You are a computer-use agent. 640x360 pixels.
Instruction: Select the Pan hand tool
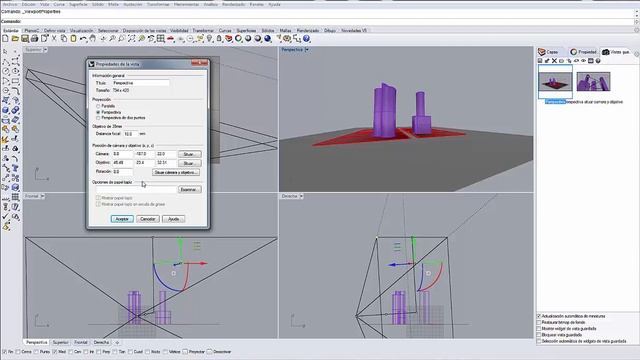point(93,39)
